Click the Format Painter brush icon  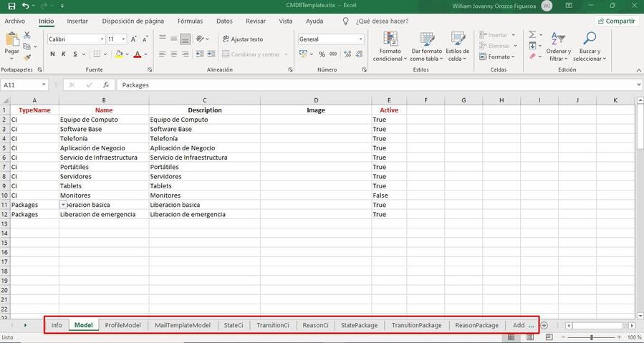[x=27, y=57]
